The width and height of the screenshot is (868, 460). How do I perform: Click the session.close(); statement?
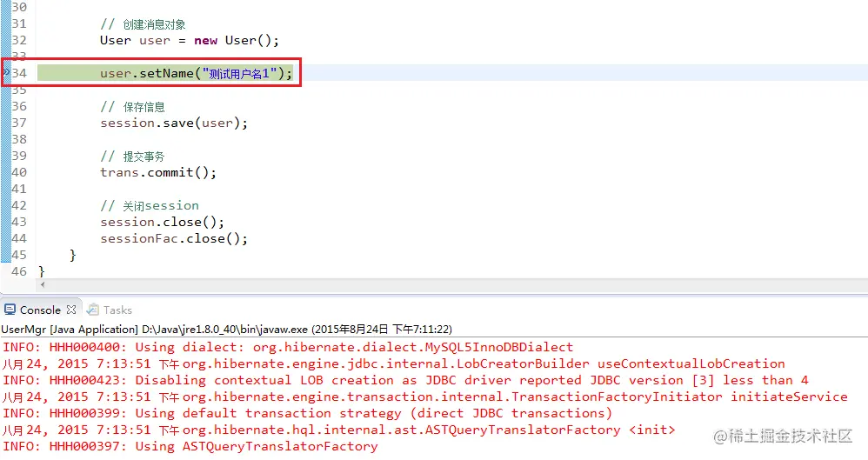162,222
